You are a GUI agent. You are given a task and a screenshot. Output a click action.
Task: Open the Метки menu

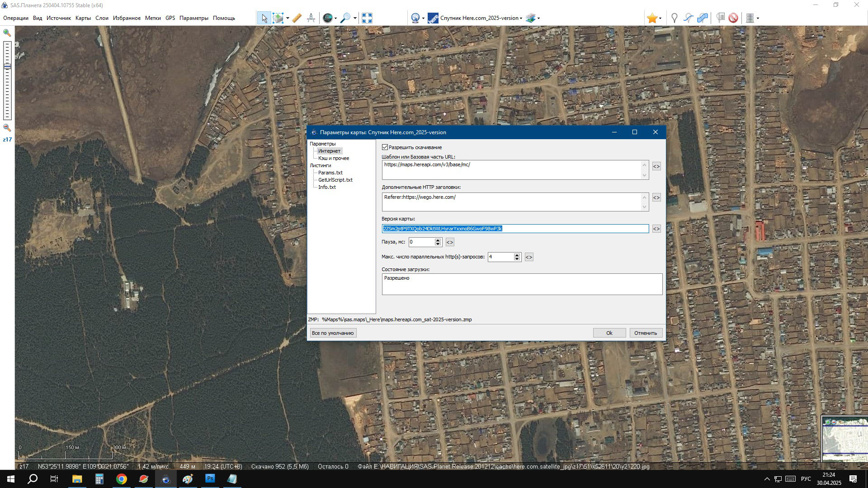[x=153, y=18]
